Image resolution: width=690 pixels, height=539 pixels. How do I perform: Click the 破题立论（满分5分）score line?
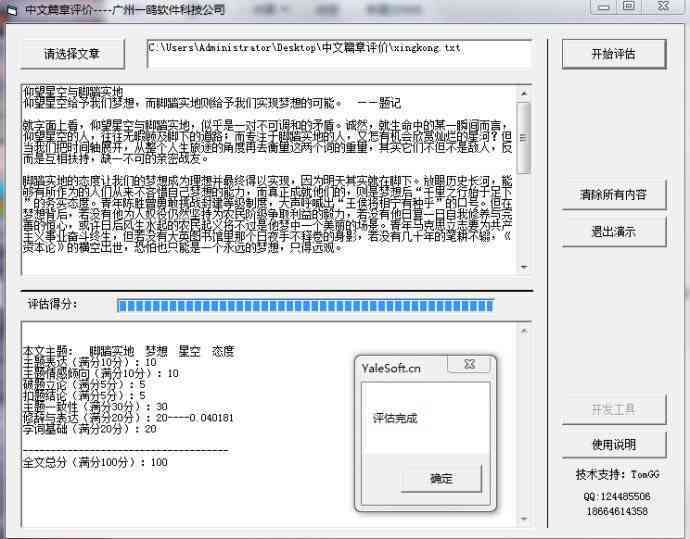(x=84, y=385)
